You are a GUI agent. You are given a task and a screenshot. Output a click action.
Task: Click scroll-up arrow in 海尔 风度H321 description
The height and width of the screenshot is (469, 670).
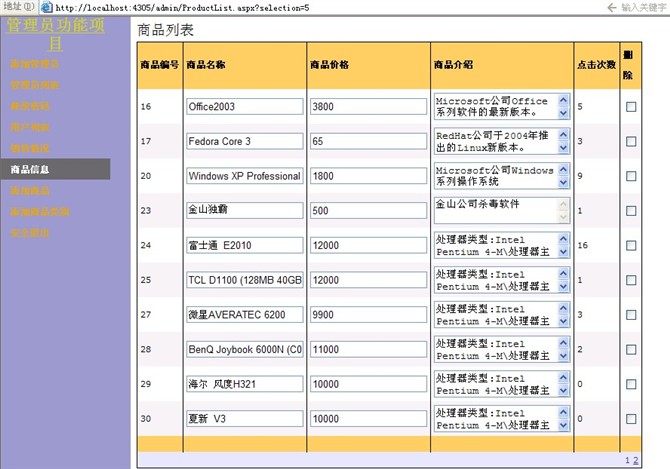pos(564,378)
